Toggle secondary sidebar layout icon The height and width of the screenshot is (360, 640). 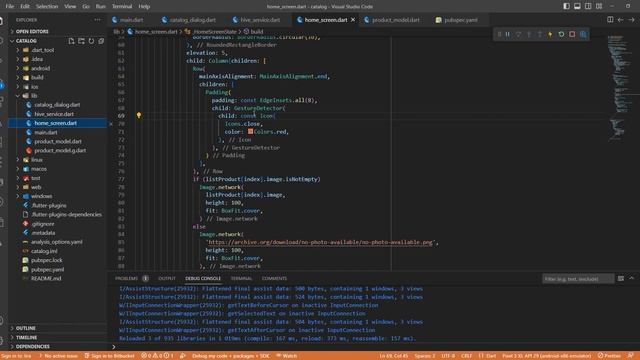588,6
